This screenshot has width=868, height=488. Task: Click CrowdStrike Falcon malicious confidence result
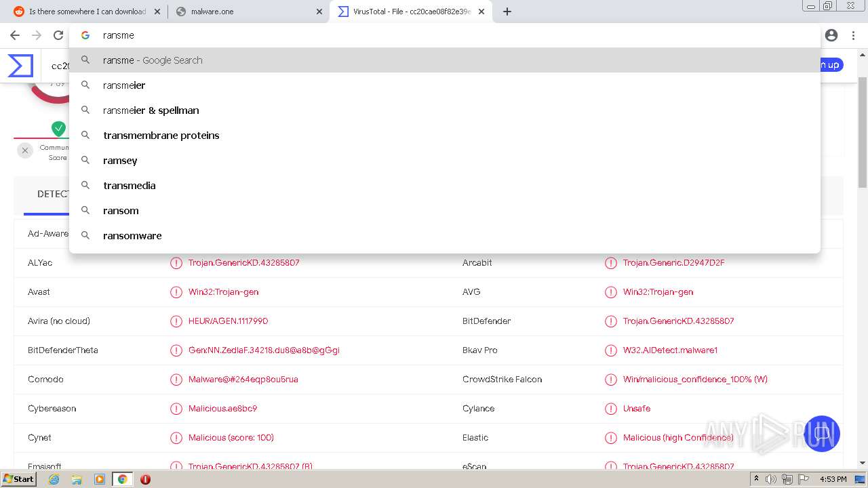pos(695,380)
